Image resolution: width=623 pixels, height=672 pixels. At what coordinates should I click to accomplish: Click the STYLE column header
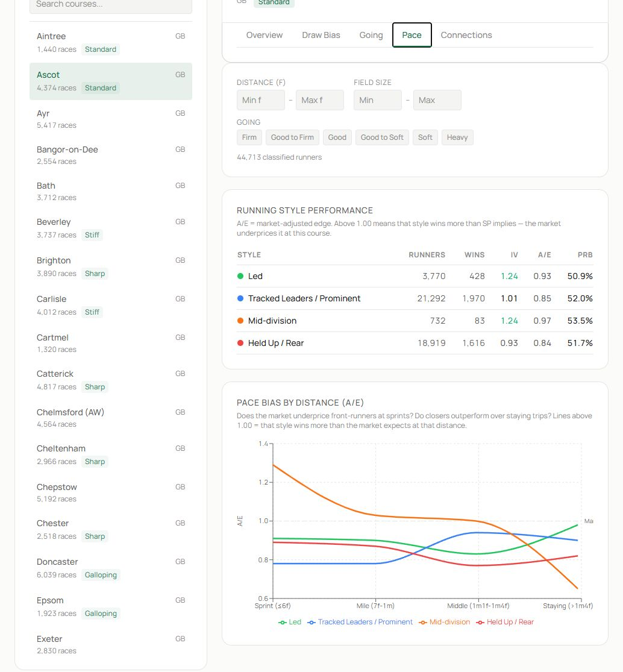(x=249, y=254)
